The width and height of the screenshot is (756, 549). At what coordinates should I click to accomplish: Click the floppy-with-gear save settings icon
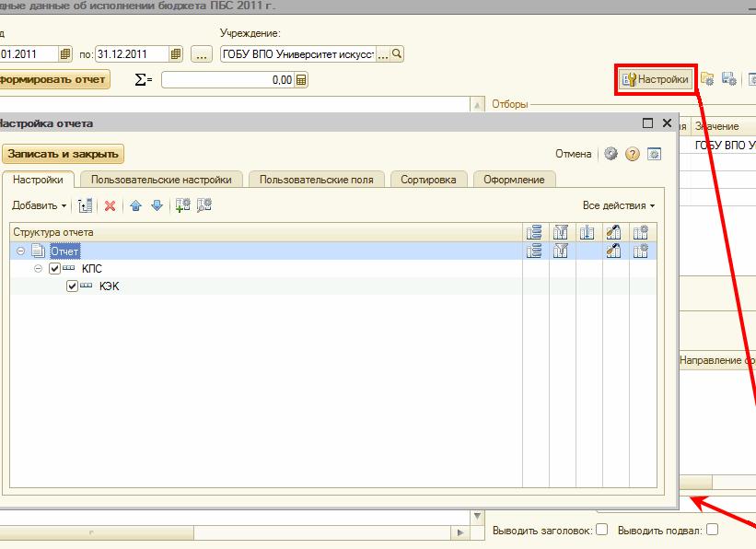pyautogui.click(x=728, y=78)
